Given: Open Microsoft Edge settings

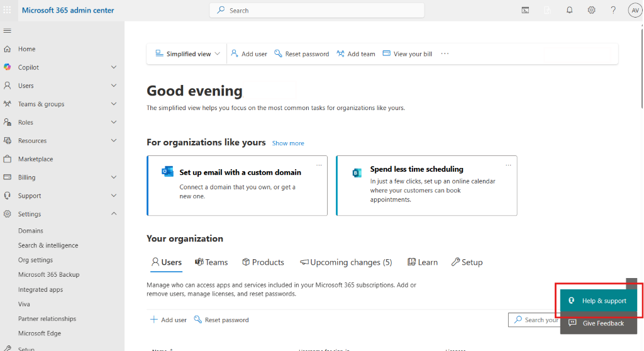Looking at the screenshot, I should pyautogui.click(x=40, y=333).
